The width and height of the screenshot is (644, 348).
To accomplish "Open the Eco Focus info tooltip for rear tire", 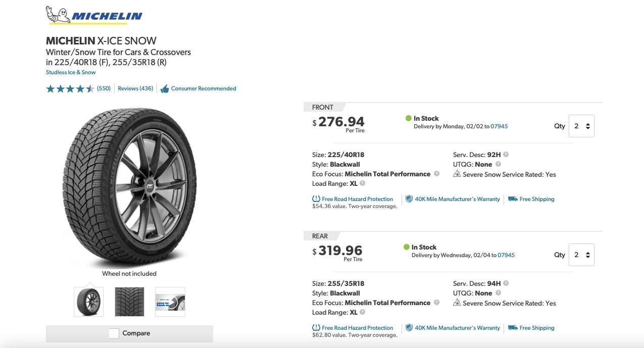I will (436, 302).
